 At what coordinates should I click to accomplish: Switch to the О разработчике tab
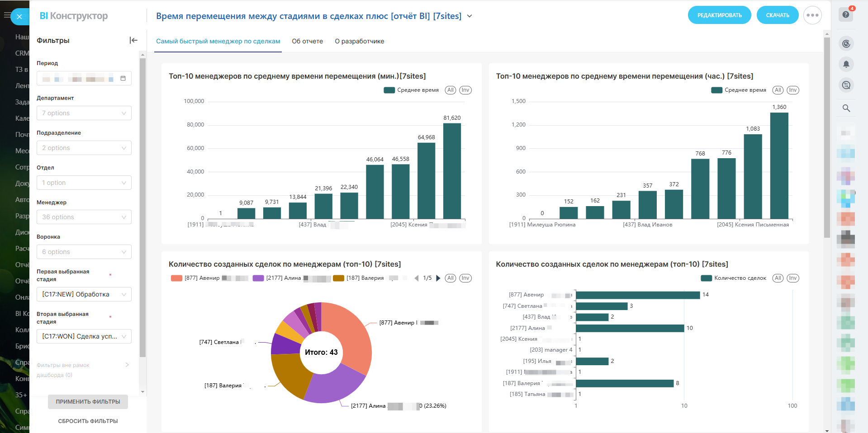point(359,41)
